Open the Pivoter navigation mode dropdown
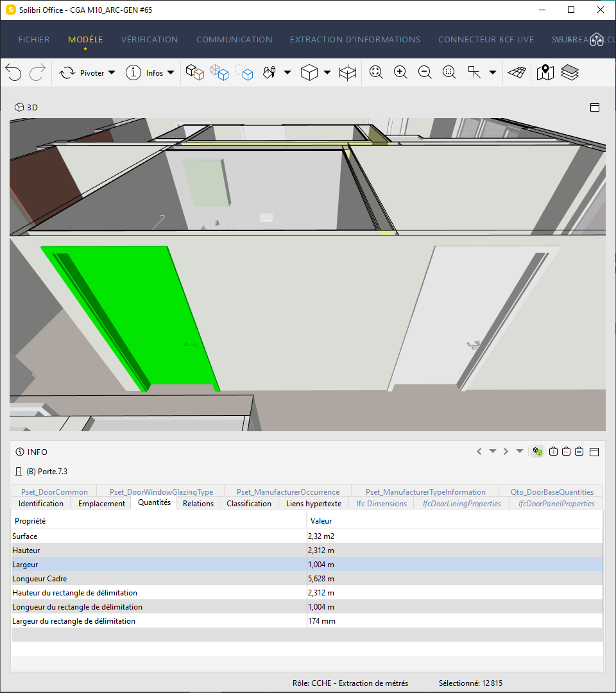Screen dimensions: 616x693 tap(112, 73)
